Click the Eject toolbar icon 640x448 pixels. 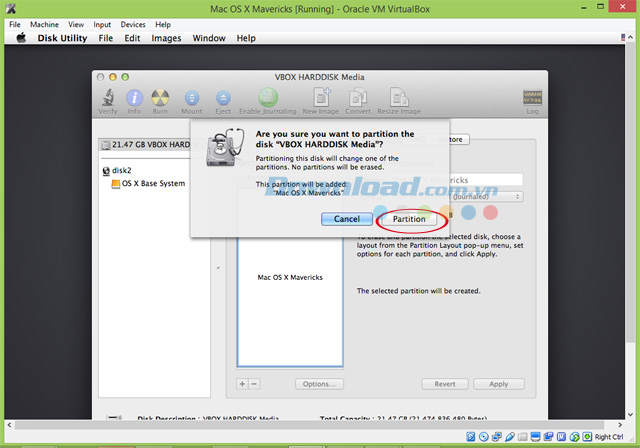click(223, 98)
